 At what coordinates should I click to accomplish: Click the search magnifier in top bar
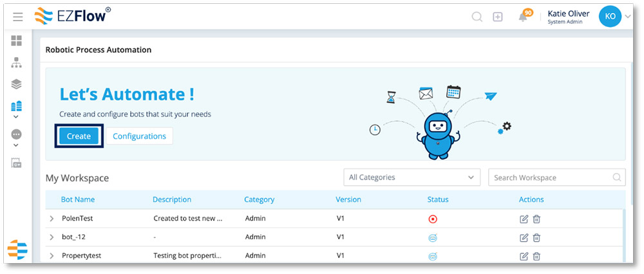pos(477,17)
